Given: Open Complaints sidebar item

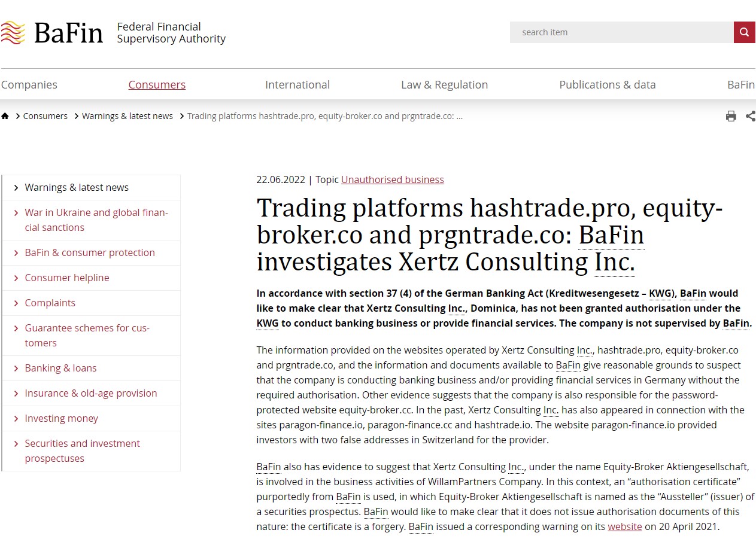Looking at the screenshot, I should pos(50,303).
